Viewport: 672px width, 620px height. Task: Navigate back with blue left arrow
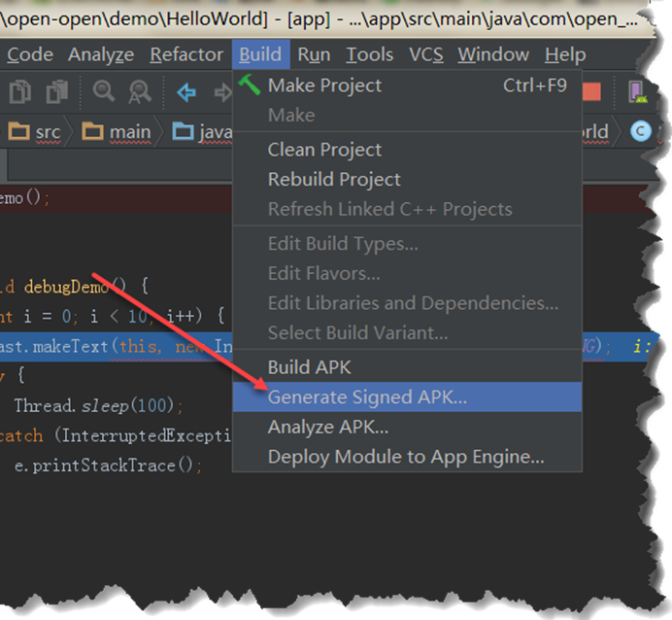tap(186, 92)
